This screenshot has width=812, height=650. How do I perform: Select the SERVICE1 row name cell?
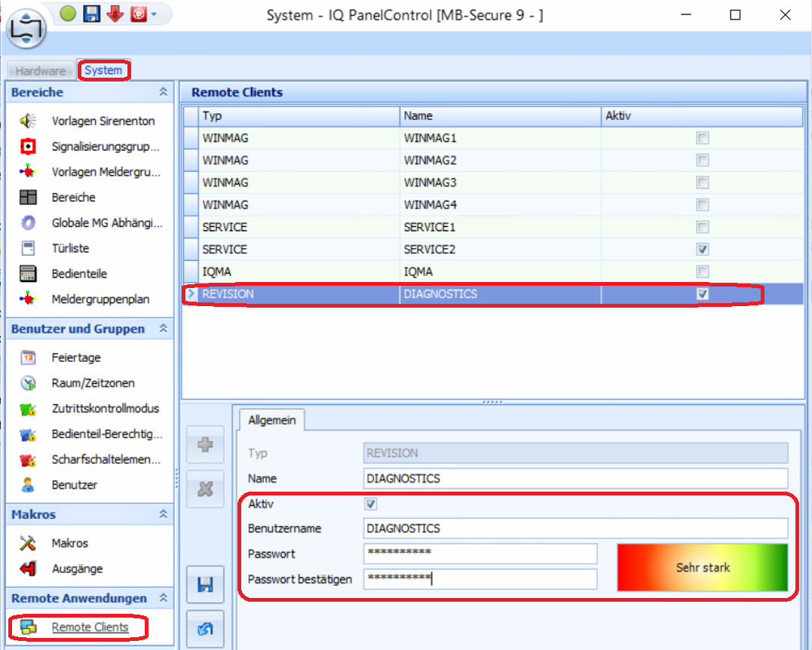pyautogui.click(x=501, y=227)
